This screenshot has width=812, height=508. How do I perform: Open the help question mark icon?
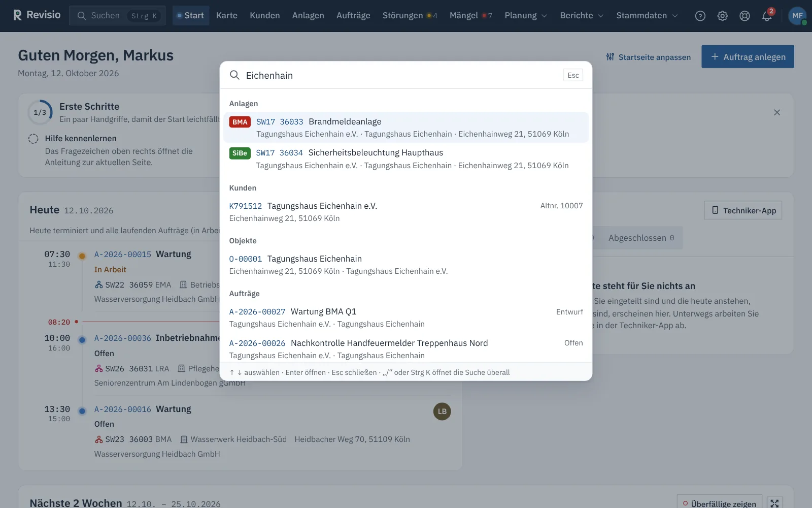click(700, 16)
